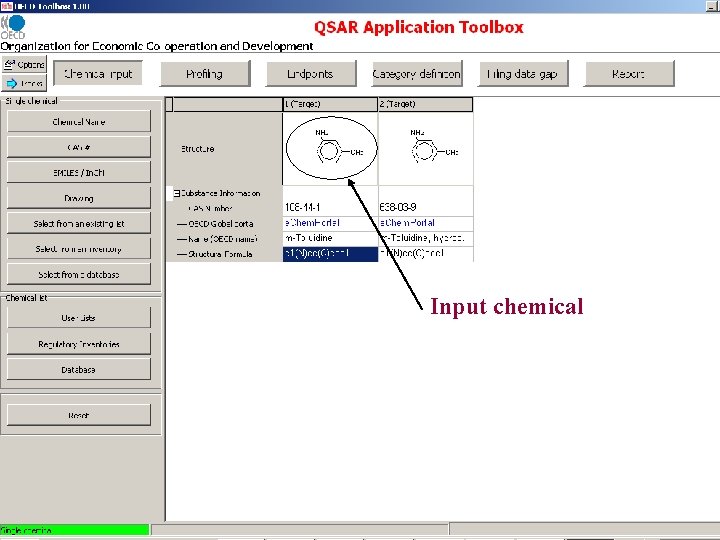Select the structure image of target 1
Image resolution: width=720 pixels, height=540 pixels.
(331, 149)
